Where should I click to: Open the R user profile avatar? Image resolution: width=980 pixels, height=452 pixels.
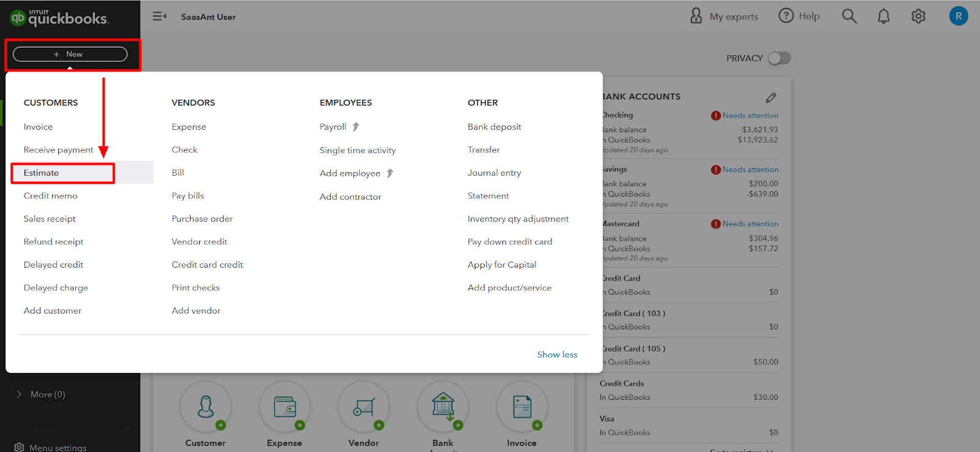click(x=959, y=16)
